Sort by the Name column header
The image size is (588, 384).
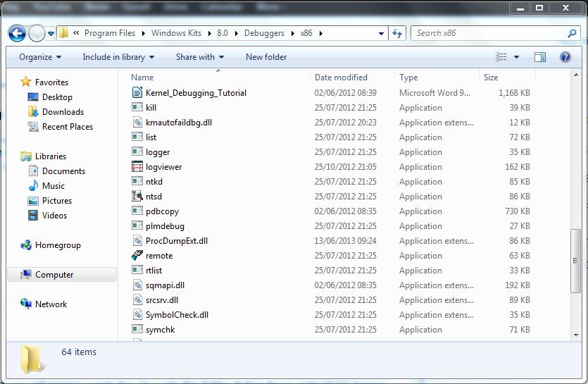pyautogui.click(x=142, y=78)
